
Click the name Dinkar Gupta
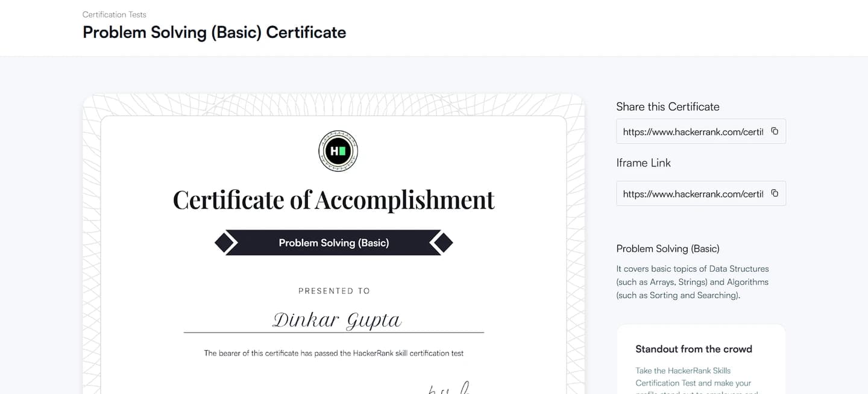pos(337,319)
